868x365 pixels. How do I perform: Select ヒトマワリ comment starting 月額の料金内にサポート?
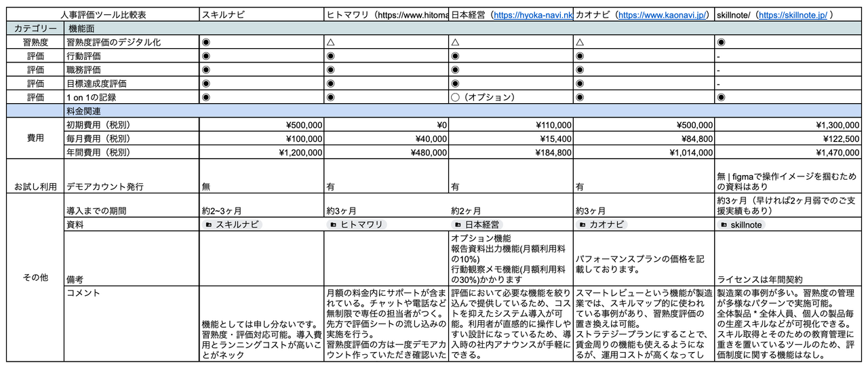387,324
